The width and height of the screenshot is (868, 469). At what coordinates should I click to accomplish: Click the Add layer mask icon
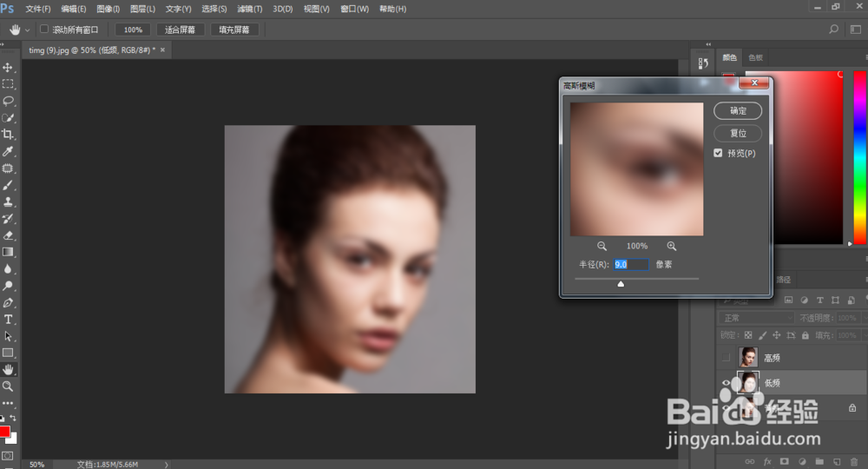[785, 461]
